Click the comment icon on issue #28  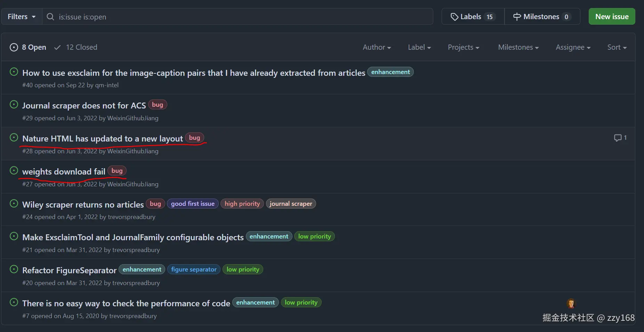[618, 138]
